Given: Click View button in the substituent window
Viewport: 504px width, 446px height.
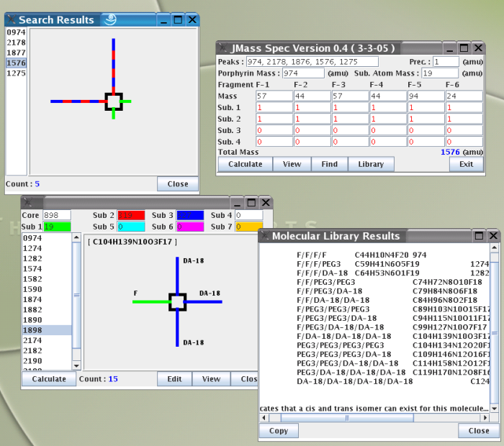Looking at the screenshot, I should tap(211, 379).
